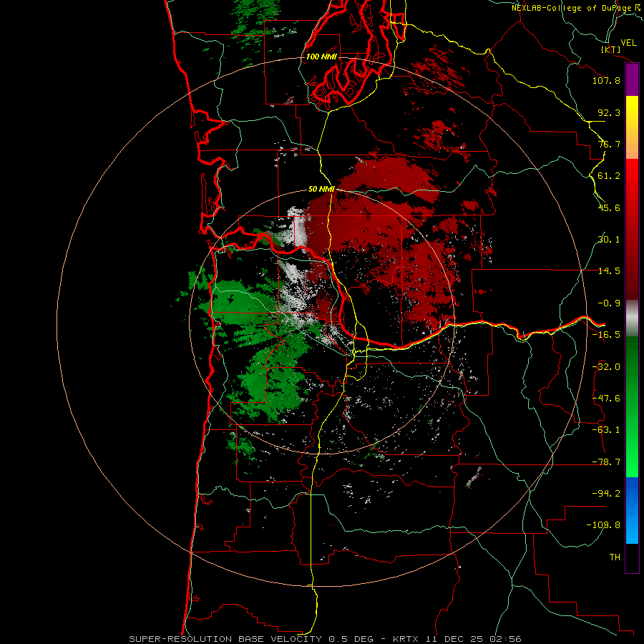The image size is (644, 644).
Task: Click the Super-Resolution Base Velocity caption text
Action: click(325, 639)
